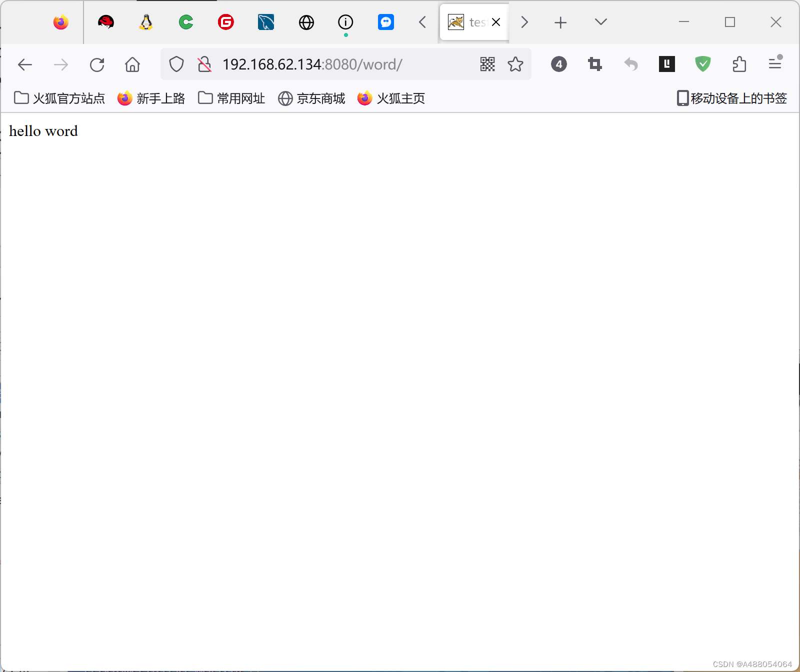Viewport: 800px width, 672px height.
Task: Expand the list all tabs dropdown
Action: [x=601, y=22]
